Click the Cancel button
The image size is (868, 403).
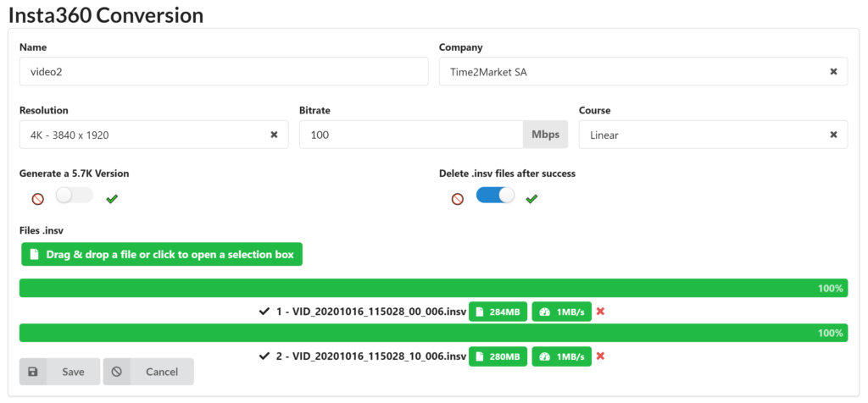click(148, 372)
